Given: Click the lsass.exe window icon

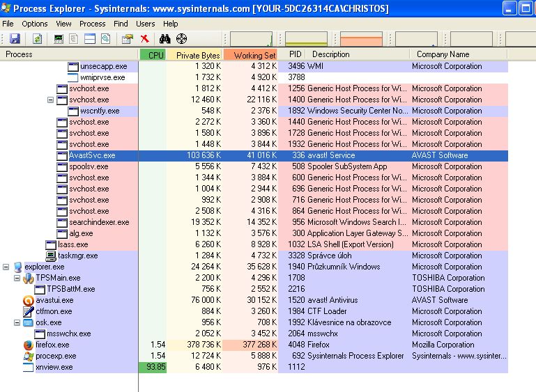Looking at the screenshot, I should tap(51, 245).
